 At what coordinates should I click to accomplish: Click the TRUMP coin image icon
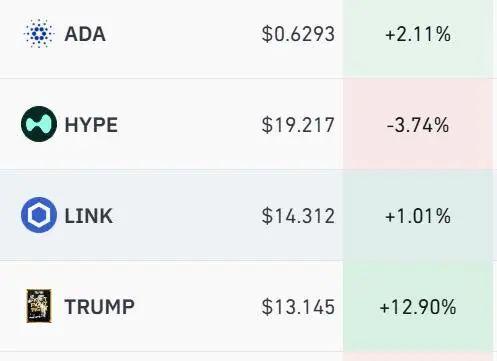click(39, 306)
